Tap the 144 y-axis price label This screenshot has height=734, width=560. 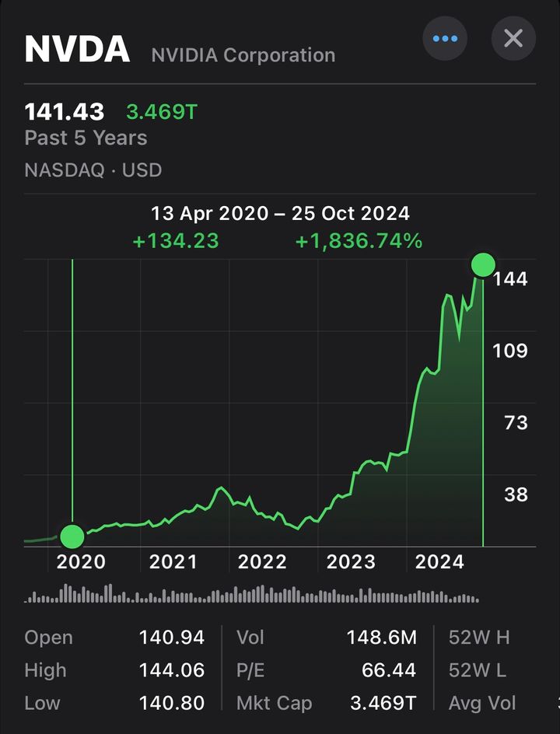pyautogui.click(x=510, y=279)
